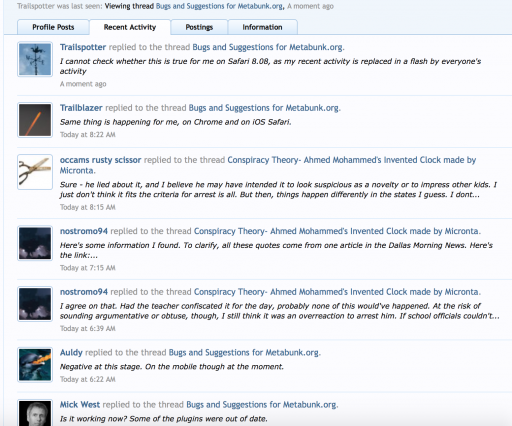Open Trailblazer username link
The image size is (512, 426).
81,108
